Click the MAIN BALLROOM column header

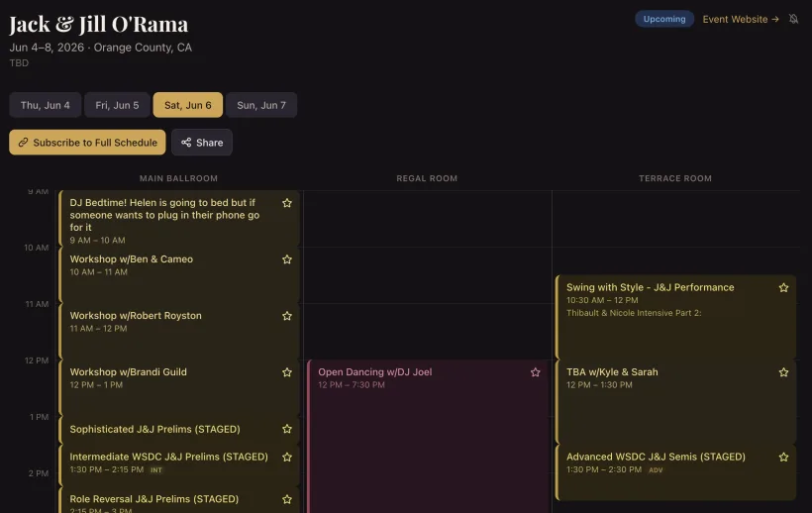(178, 178)
